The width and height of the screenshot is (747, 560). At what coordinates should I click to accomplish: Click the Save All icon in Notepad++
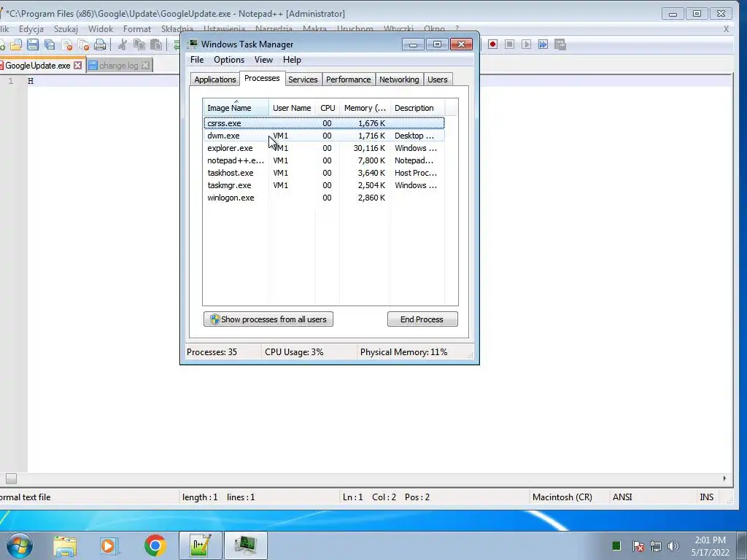tap(50, 44)
